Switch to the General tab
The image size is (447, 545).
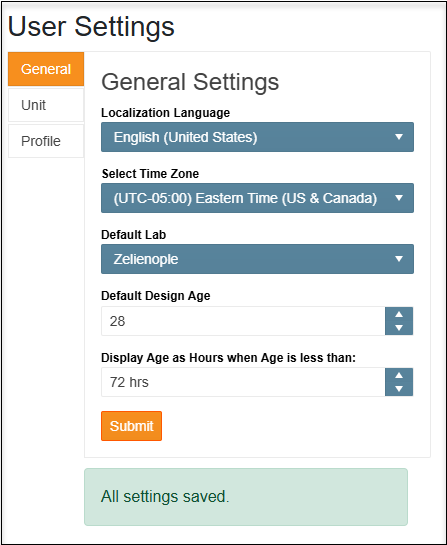pos(46,69)
